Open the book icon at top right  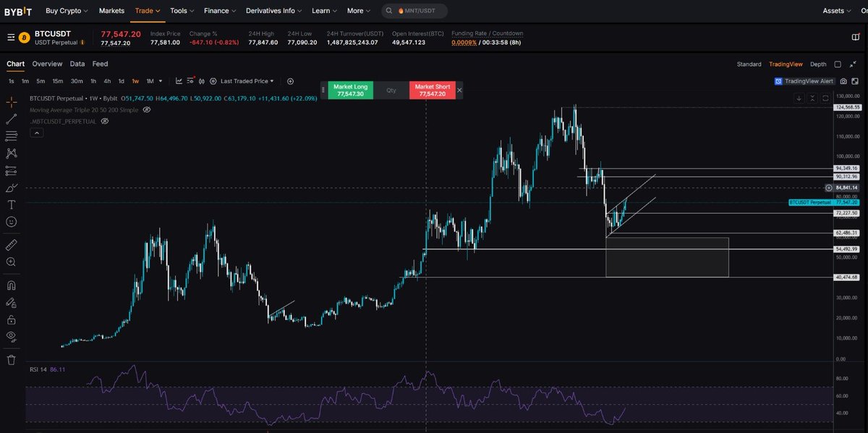[x=856, y=38]
